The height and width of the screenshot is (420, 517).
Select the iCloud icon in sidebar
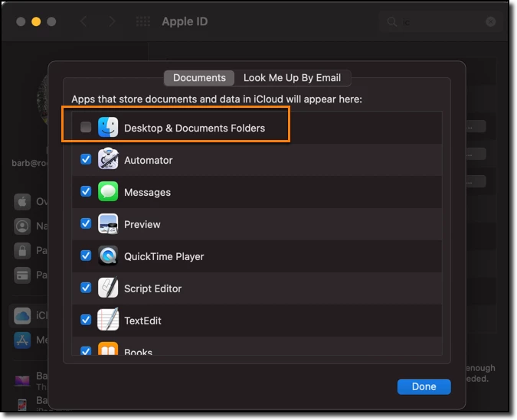point(22,316)
